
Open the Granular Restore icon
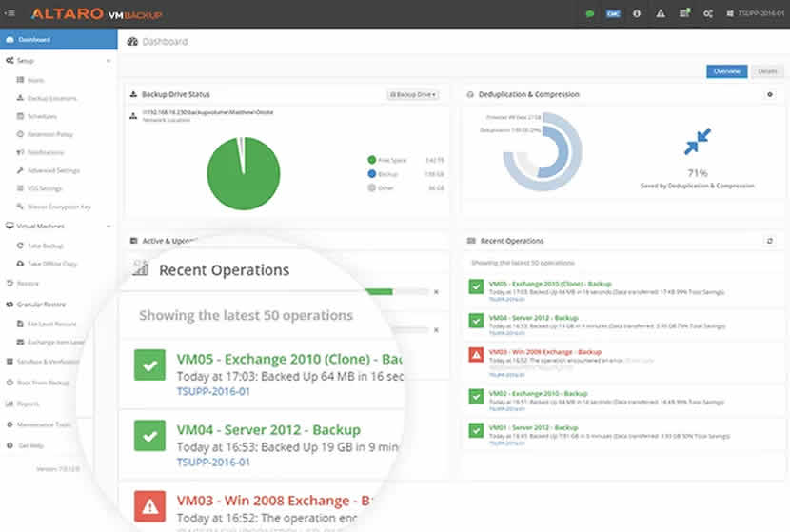[10, 305]
